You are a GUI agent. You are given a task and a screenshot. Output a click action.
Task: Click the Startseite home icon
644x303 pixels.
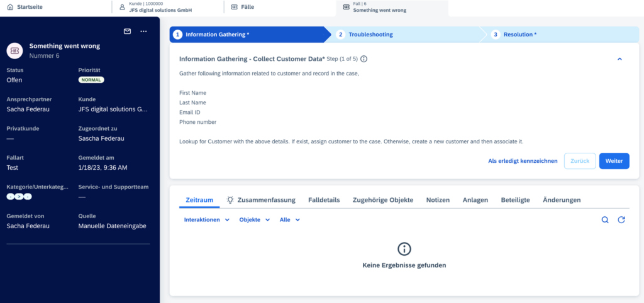(x=9, y=7)
